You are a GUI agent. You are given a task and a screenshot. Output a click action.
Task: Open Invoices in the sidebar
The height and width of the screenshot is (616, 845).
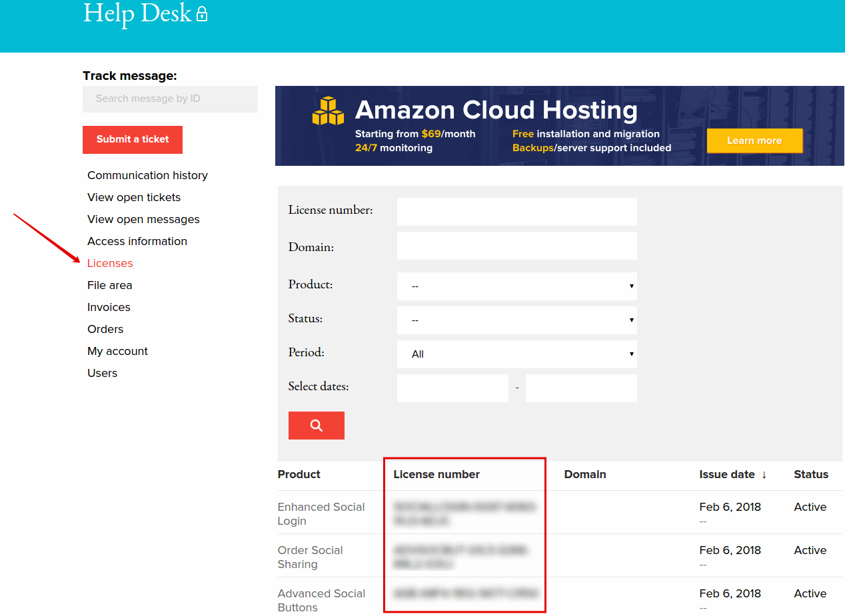109,307
